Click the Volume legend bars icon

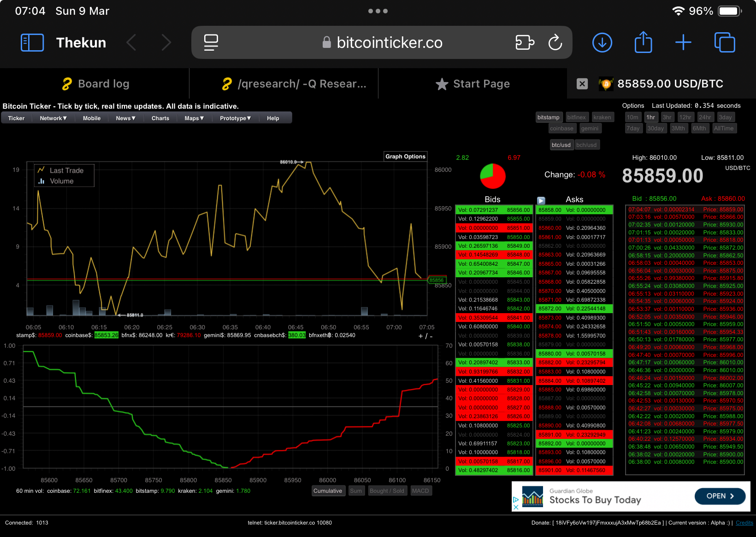click(41, 181)
